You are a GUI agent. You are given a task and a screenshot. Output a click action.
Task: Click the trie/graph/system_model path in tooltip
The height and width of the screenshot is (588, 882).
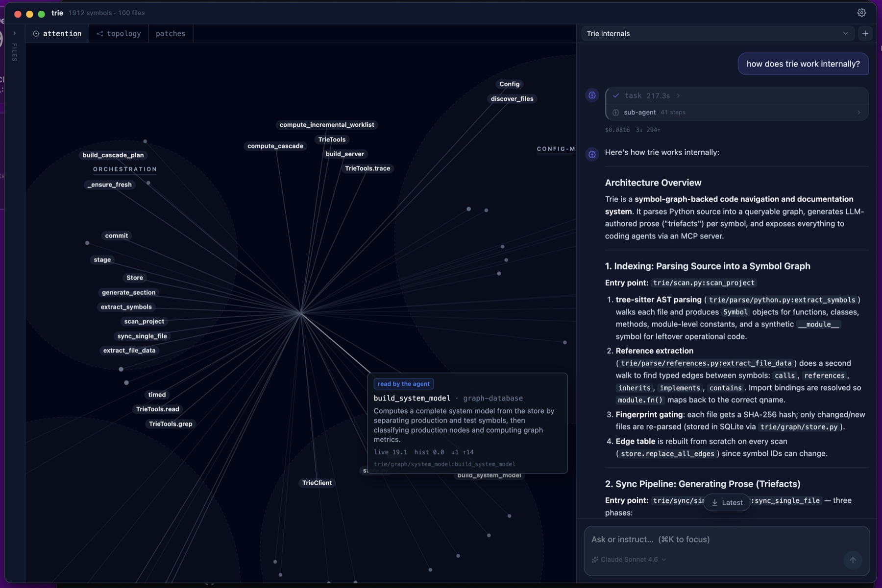point(444,464)
